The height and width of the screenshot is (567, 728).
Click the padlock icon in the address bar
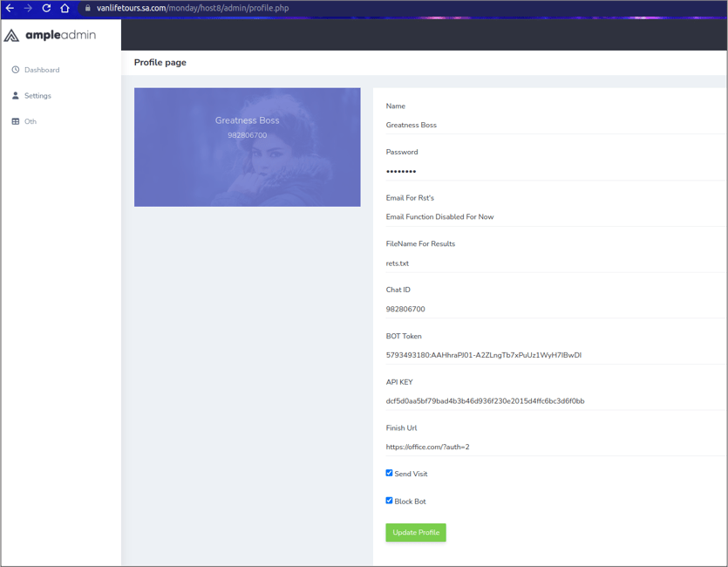(87, 8)
